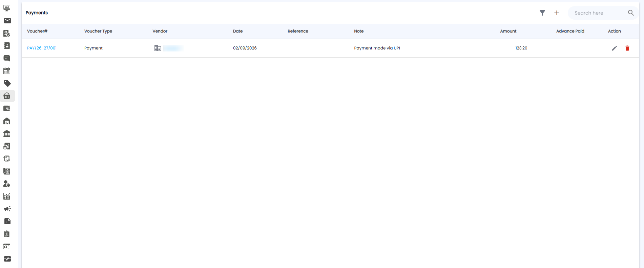644x268 pixels.
Task: Add a new payment with plus icon
Action: [557, 13]
